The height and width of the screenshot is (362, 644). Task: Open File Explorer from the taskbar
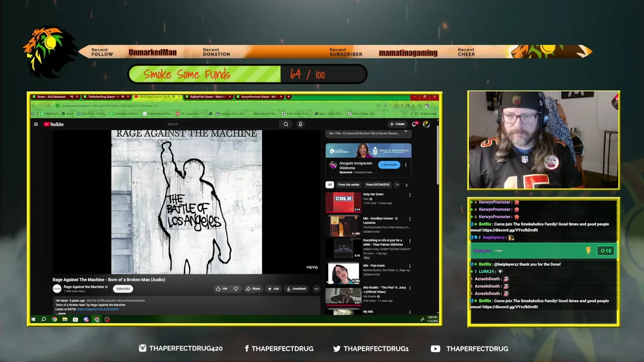pyautogui.click(x=65, y=319)
